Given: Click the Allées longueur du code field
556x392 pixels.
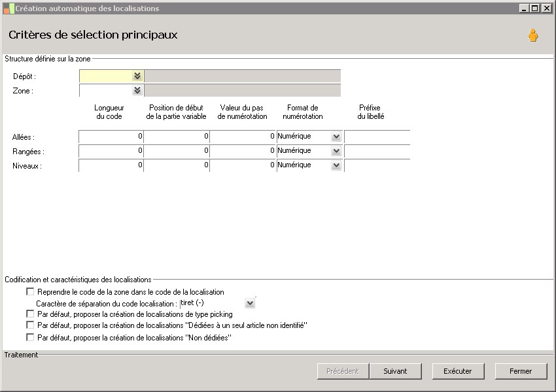Looking at the screenshot, I should tap(111, 137).
